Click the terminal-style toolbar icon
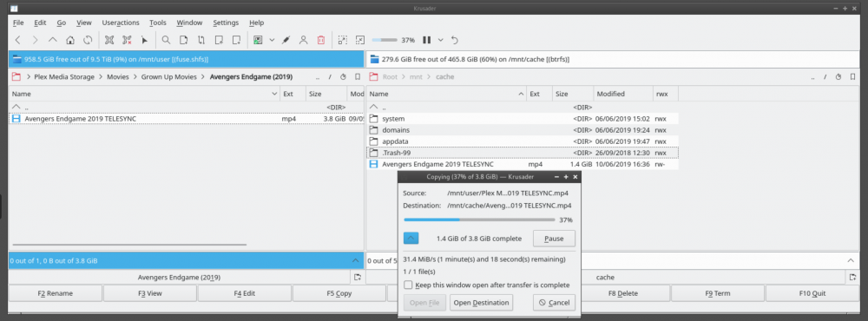This screenshot has width=868, height=321. coord(258,40)
